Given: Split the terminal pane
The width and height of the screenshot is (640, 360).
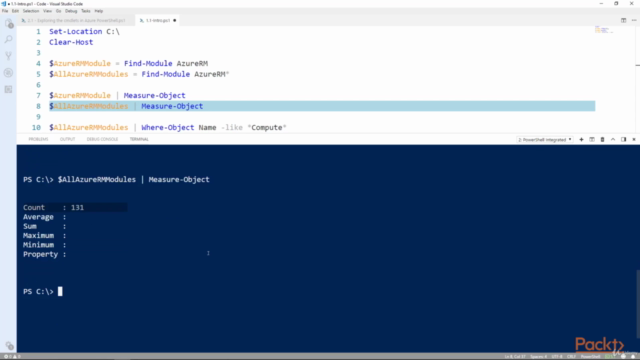Looking at the screenshot, I should [x=592, y=140].
